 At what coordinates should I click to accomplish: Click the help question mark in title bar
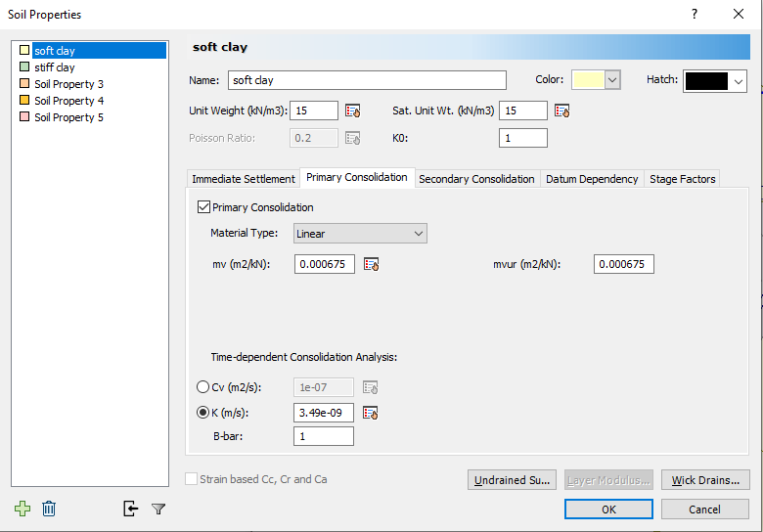(x=695, y=14)
